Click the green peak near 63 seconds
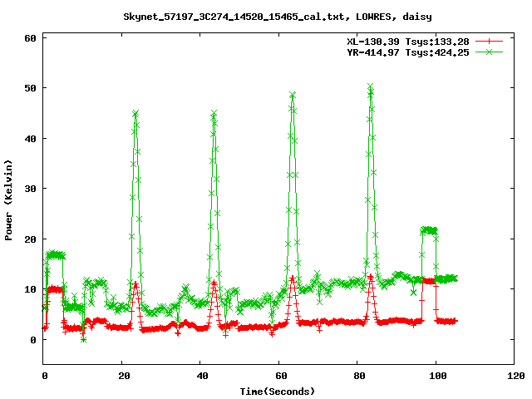 pyautogui.click(x=293, y=95)
